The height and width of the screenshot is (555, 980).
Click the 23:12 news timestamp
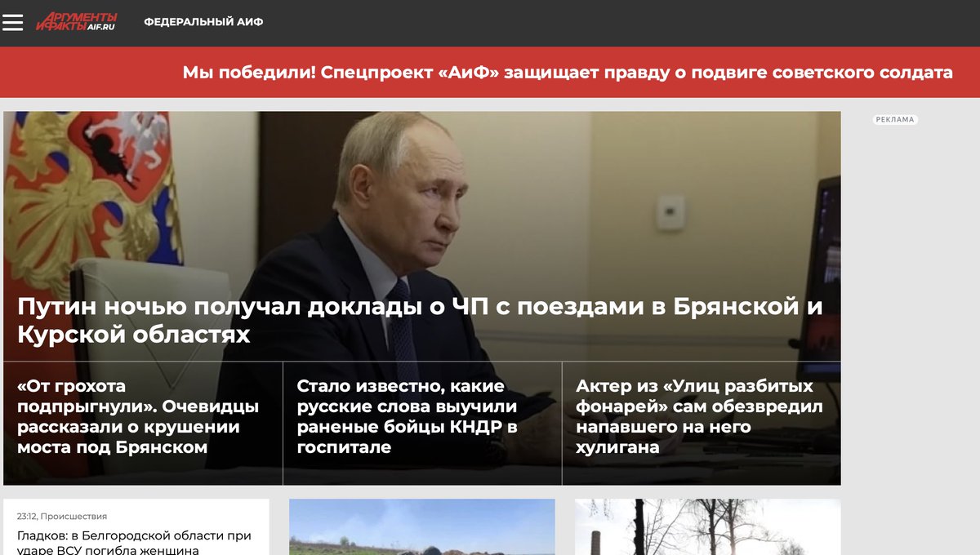[x=26, y=516]
